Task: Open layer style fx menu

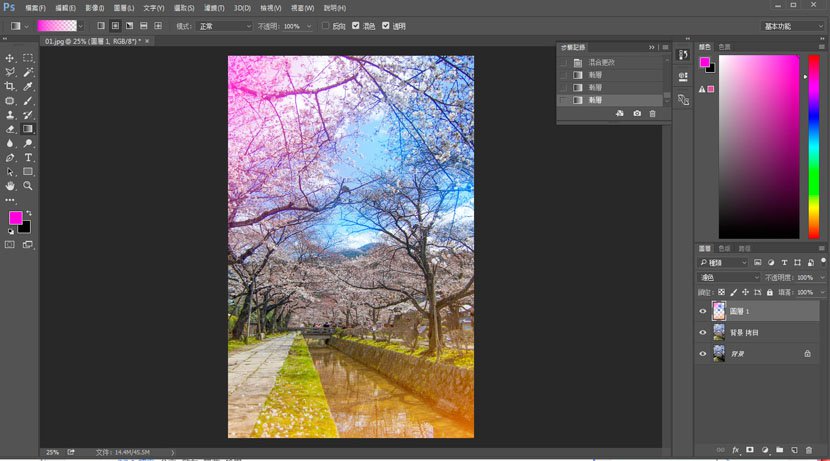Action: pos(735,450)
